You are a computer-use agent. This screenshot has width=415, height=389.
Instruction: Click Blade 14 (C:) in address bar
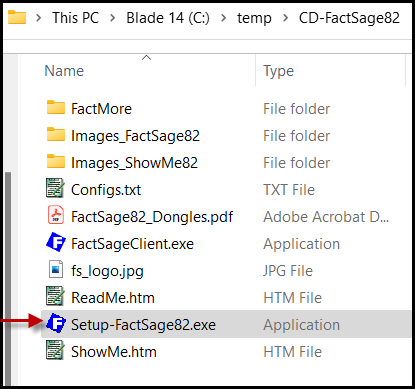168,18
